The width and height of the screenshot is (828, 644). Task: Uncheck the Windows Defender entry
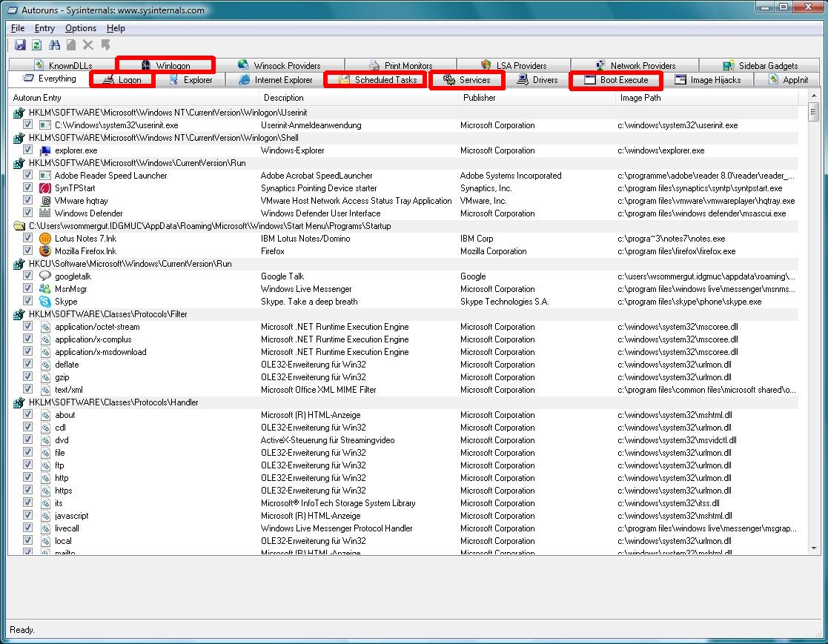(x=28, y=213)
